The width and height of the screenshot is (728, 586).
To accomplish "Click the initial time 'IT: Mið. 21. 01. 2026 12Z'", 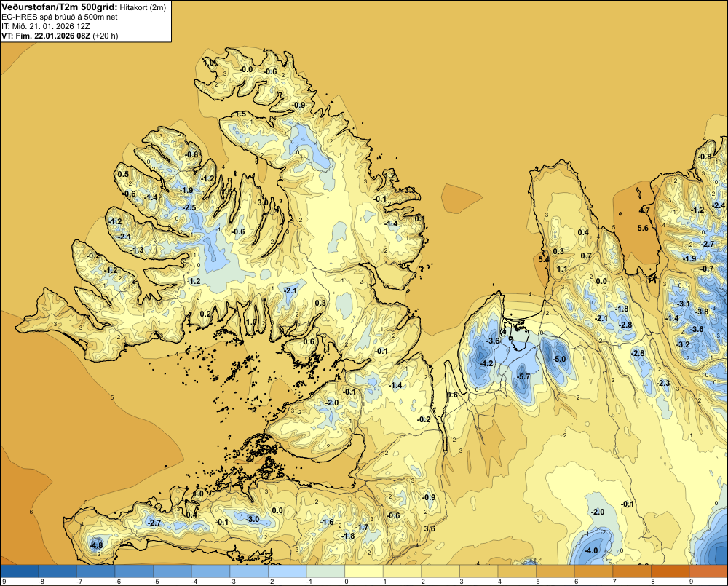I will (45, 26).
